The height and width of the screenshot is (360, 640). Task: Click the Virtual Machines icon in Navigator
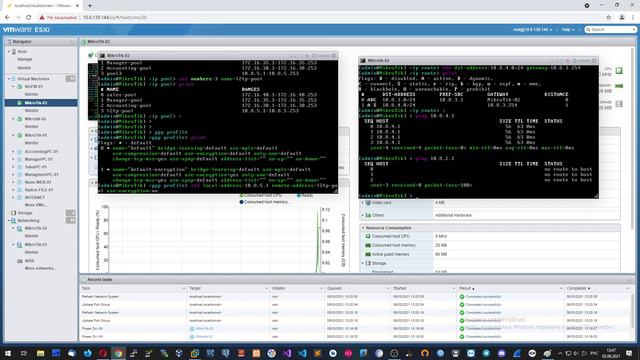click(13, 79)
